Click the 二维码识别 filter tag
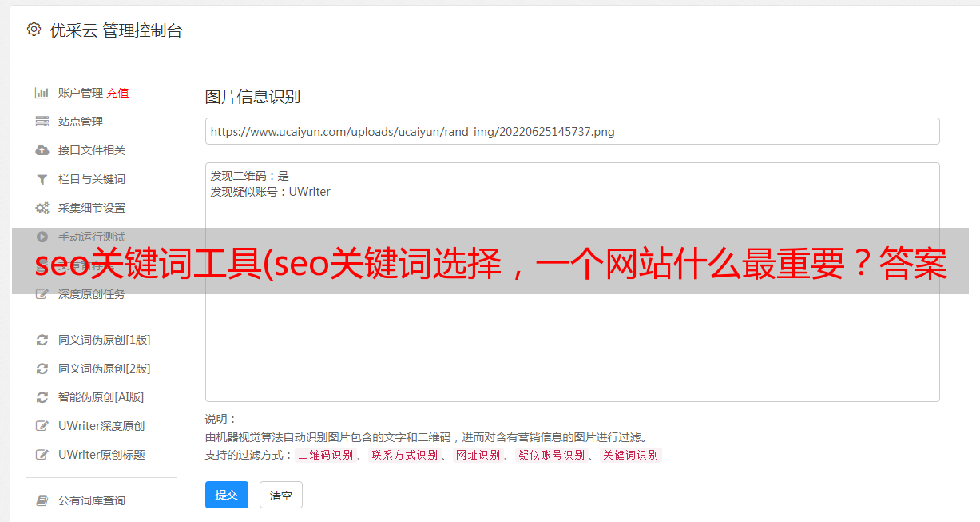Image resolution: width=980 pixels, height=522 pixels. pos(326,455)
